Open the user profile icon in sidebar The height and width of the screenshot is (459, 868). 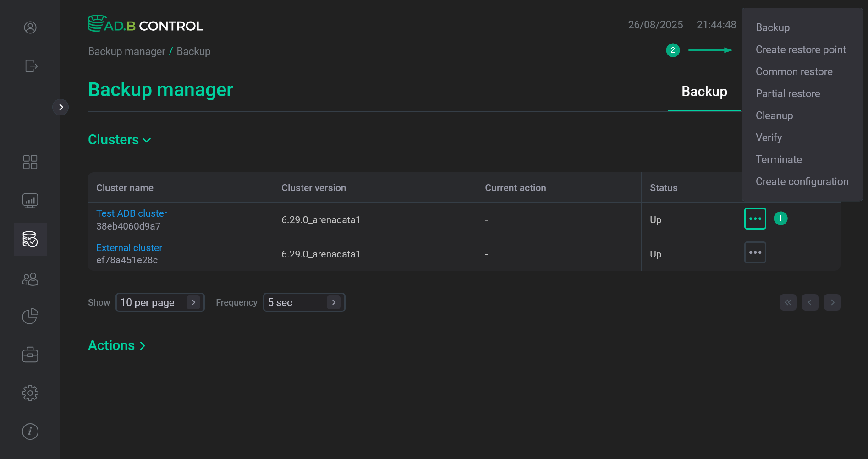(30, 27)
